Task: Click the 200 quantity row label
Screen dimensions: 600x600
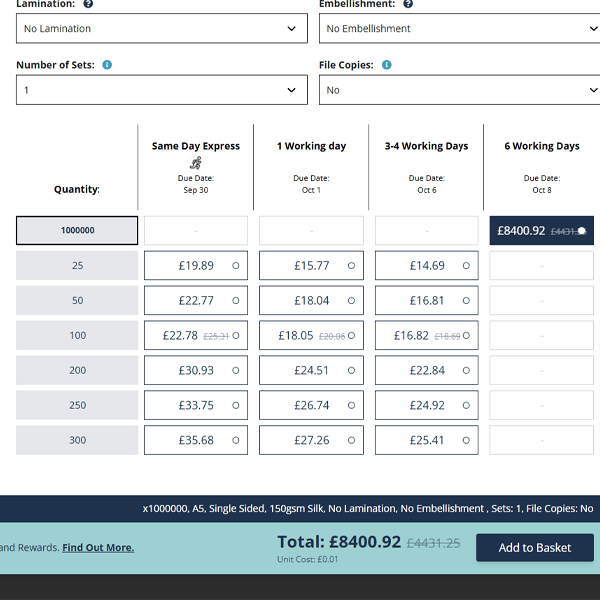Action: (x=77, y=370)
